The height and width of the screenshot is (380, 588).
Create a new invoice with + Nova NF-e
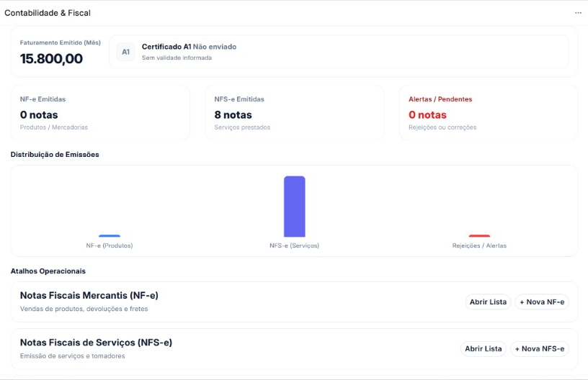(542, 302)
